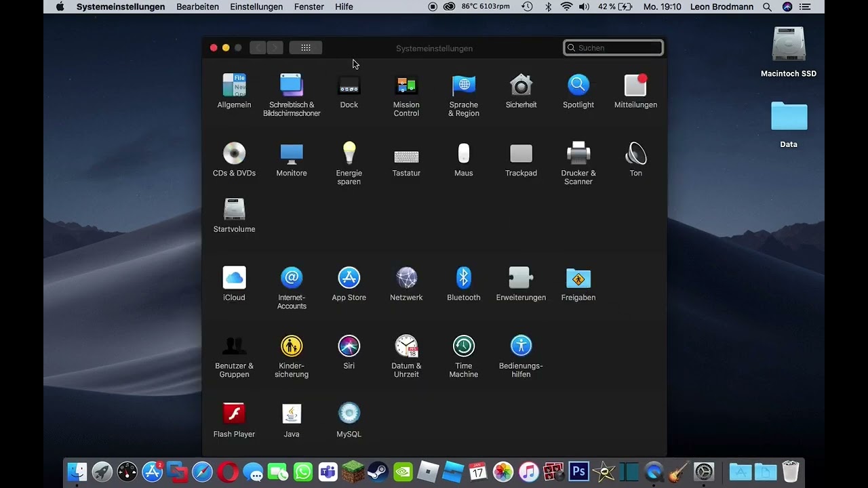Image resolution: width=868 pixels, height=488 pixels.
Task: Select the Data folder on desktop
Action: coord(789,125)
